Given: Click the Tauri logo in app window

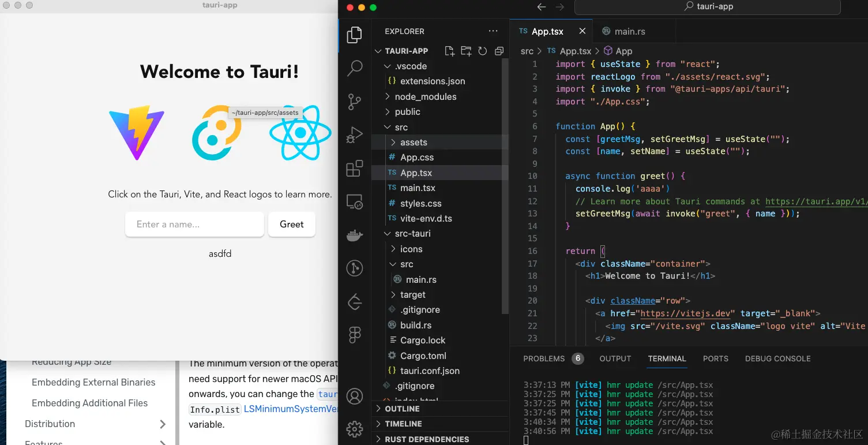Looking at the screenshot, I should 216,132.
